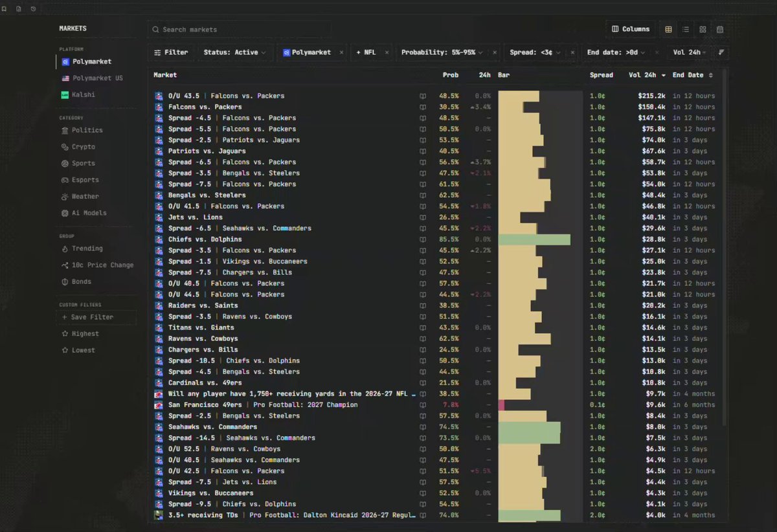The width and height of the screenshot is (777, 532).
Task: Clear the Spread filter
Action: click(x=572, y=52)
